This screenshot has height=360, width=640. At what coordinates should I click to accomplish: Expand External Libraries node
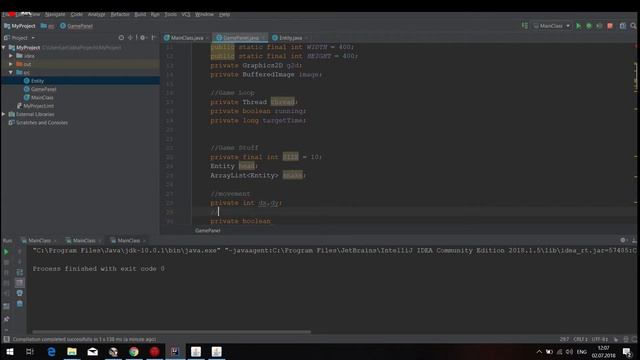[4, 114]
